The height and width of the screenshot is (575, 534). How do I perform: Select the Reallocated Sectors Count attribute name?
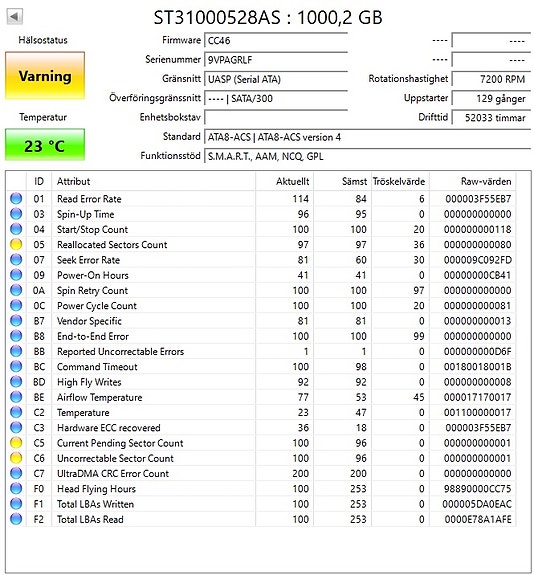click(x=112, y=245)
